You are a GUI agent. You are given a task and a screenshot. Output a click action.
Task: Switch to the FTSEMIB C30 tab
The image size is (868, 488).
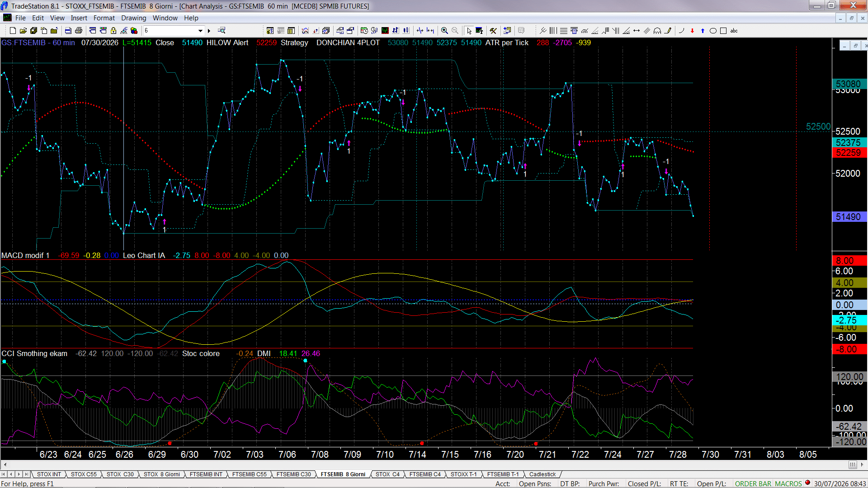294,474
